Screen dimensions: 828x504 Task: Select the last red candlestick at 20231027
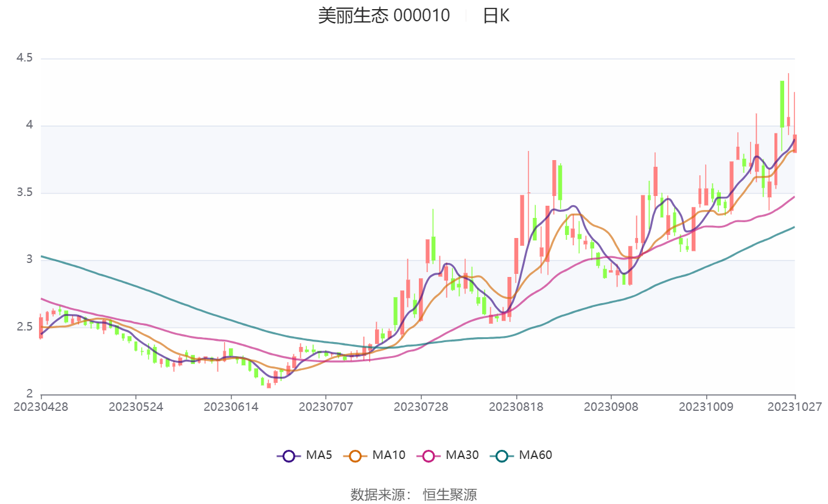[x=795, y=144]
